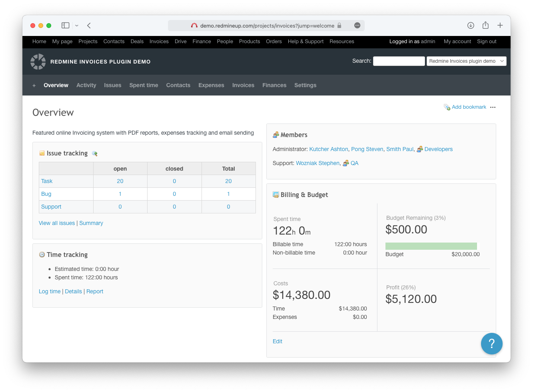The image size is (533, 392).
Task: Click the Add bookmark link
Action: pos(469,107)
